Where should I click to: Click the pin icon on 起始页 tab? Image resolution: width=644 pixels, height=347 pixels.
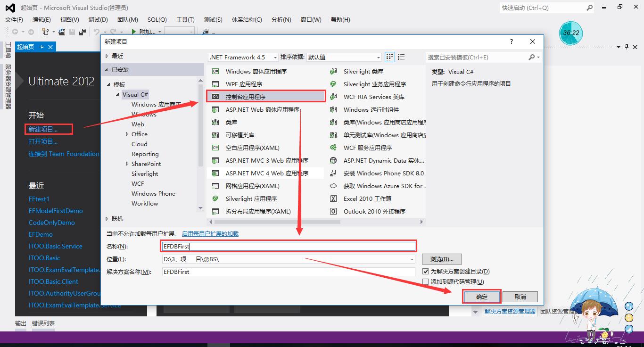coord(41,47)
